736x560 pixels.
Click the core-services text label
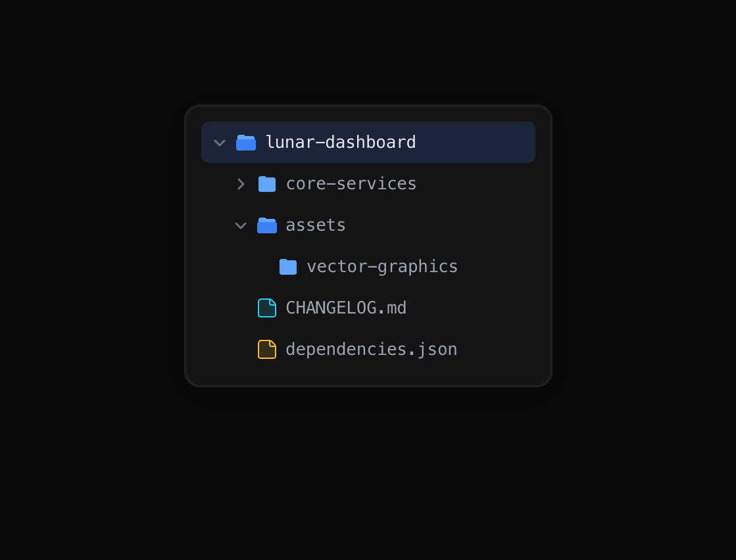(351, 184)
